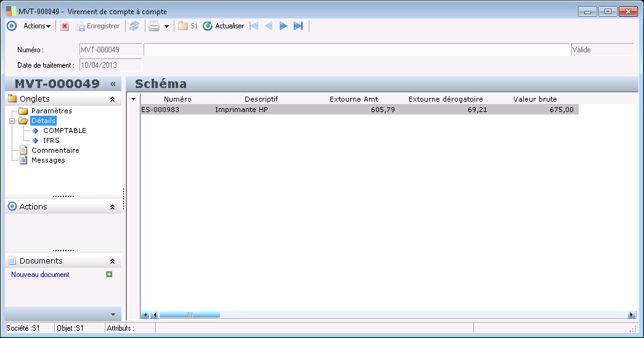Click the IFRS blue diamond icon
Image resolution: width=644 pixels, height=338 pixels.
[35, 140]
